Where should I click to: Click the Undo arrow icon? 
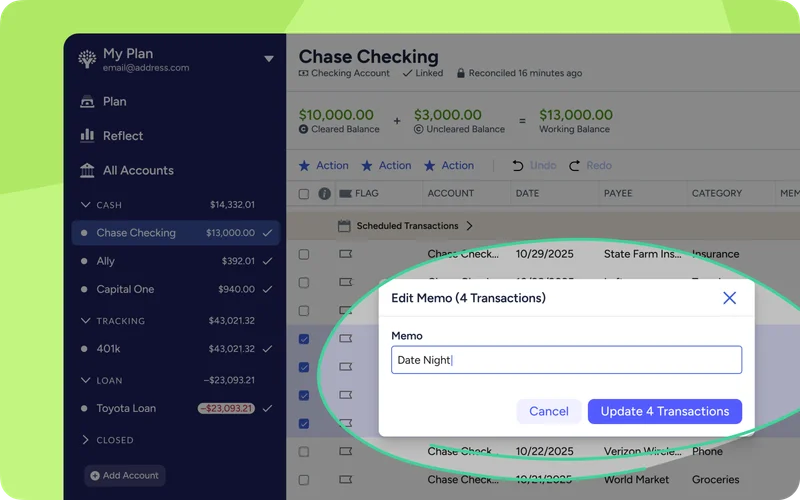coord(517,165)
